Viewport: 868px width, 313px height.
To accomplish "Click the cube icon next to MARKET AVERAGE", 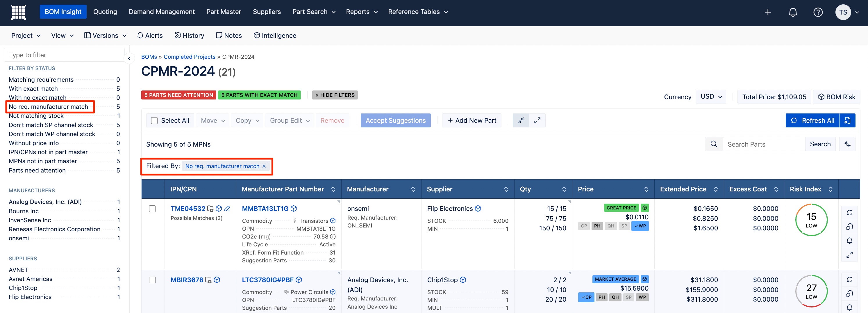I will (644, 279).
